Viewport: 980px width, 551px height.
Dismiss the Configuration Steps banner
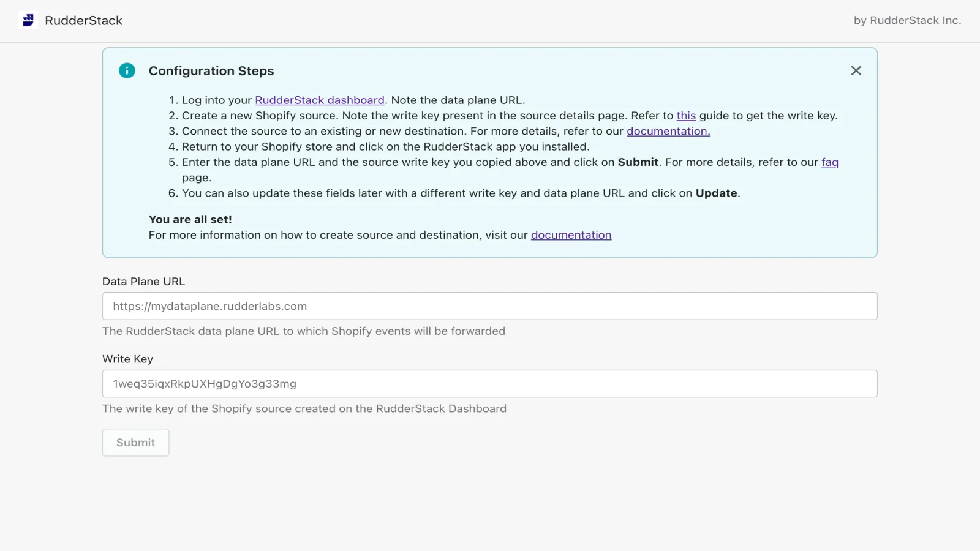click(x=856, y=70)
